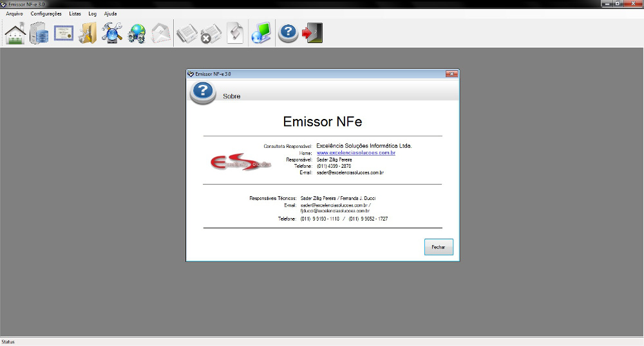Click the documents with X cancel icon
Screen dimensions: 644x346
210,33
